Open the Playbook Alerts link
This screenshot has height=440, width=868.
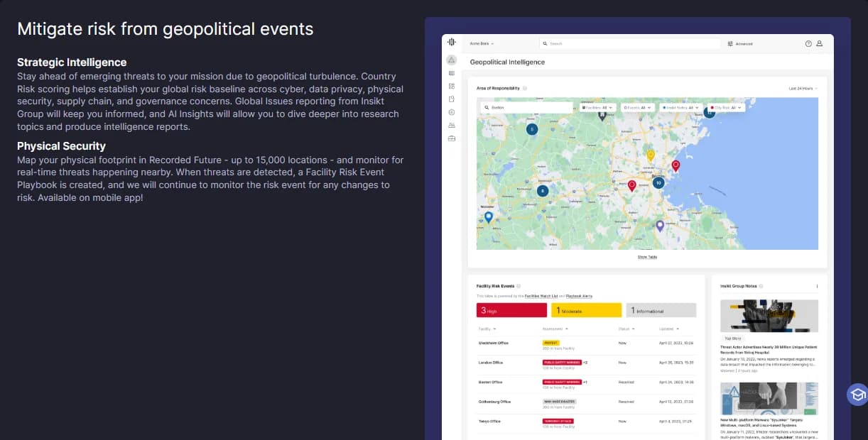(x=580, y=296)
